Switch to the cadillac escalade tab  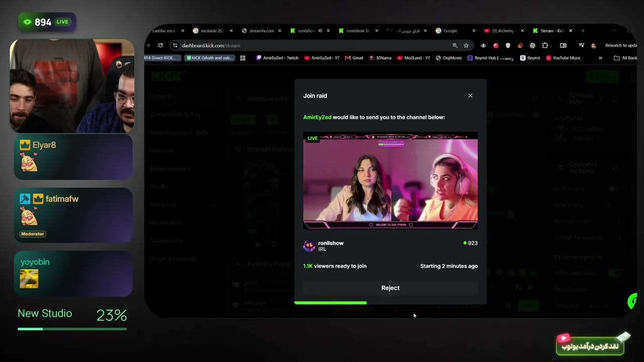[x=164, y=31]
